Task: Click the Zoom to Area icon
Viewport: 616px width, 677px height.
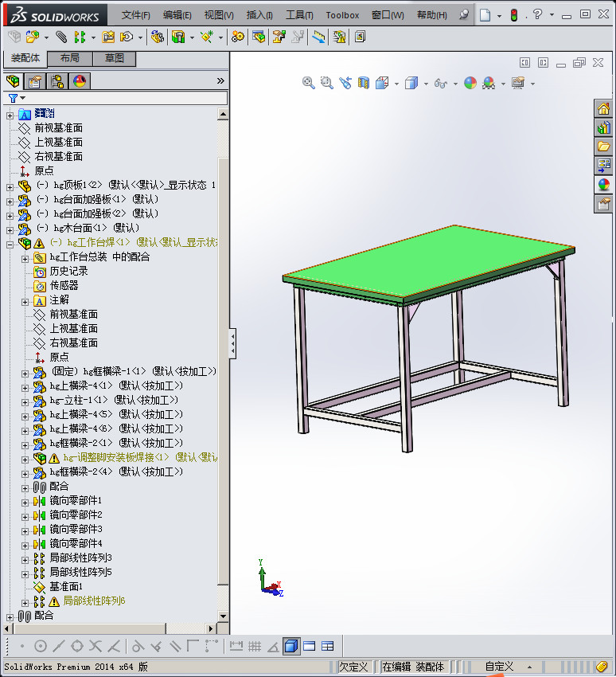Action: [326, 83]
